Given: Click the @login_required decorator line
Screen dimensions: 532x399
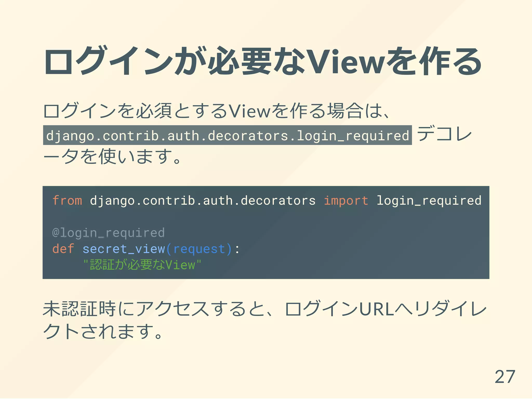Looking at the screenshot, I should pyautogui.click(x=109, y=233).
